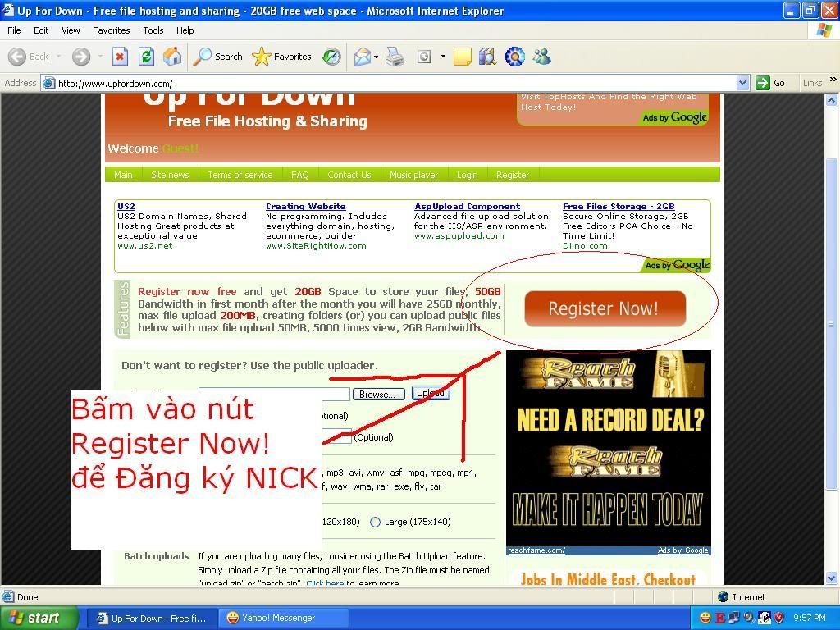
Task: Click the Browse... file button
Action: pyautogui.click(x=377, y=395)
